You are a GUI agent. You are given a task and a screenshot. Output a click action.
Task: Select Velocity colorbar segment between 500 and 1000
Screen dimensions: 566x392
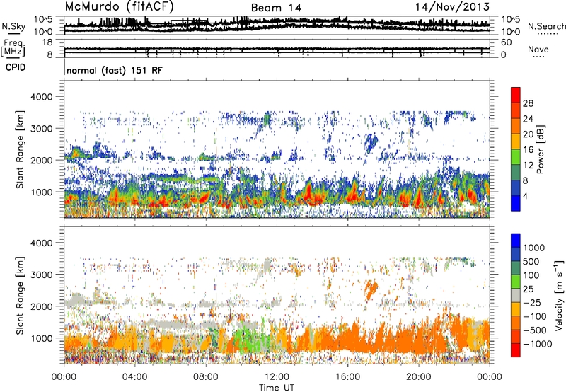coord(516,254)
